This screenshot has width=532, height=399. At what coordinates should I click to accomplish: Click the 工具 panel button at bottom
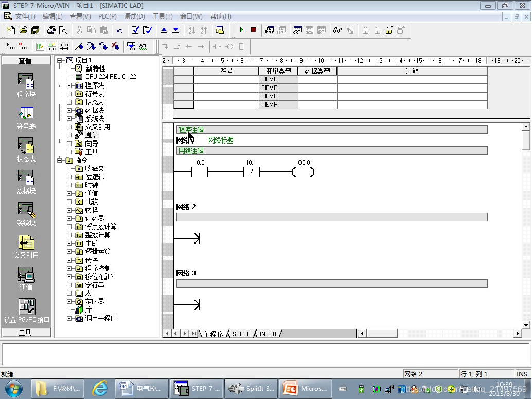pos(26,333)
